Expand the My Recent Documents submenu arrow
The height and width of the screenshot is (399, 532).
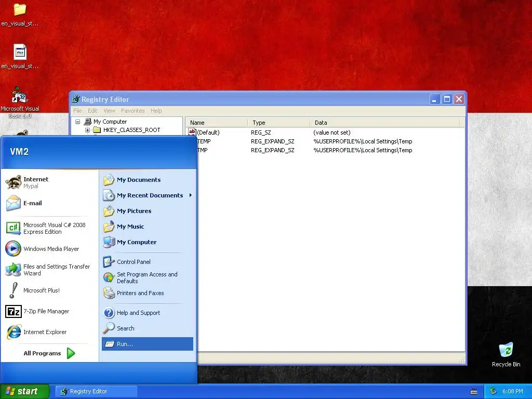pyautogui.click(x=191, y=195)
